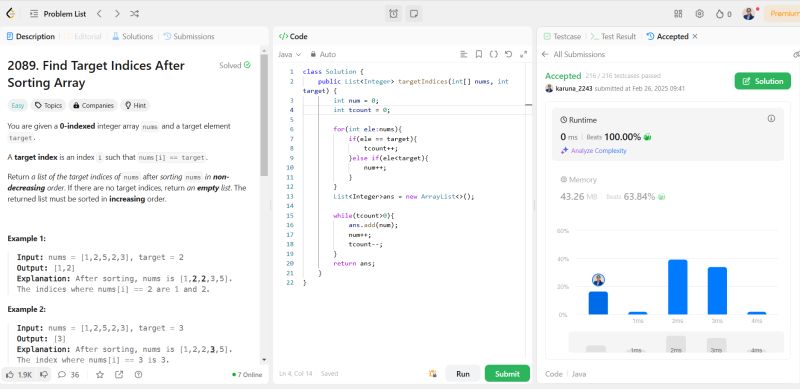Go to previous problem arrow
Screen dimensions: 800x389
pos(99,14)
